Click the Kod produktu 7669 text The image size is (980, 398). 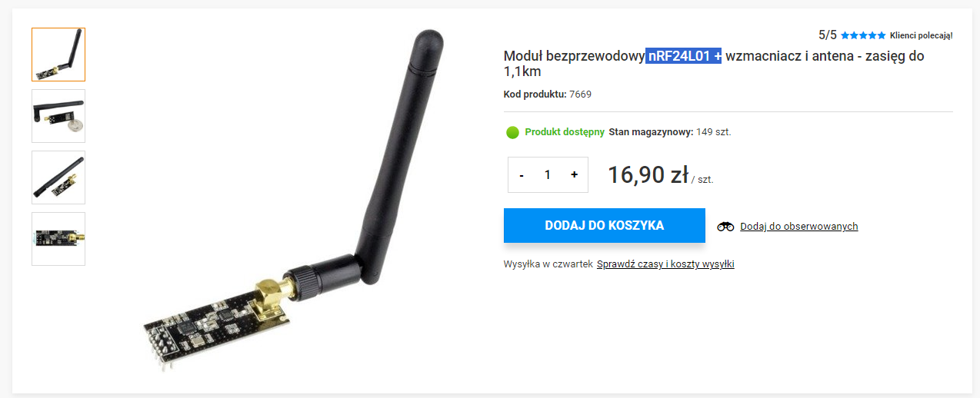pyautogui.click(x=548, y=95)
